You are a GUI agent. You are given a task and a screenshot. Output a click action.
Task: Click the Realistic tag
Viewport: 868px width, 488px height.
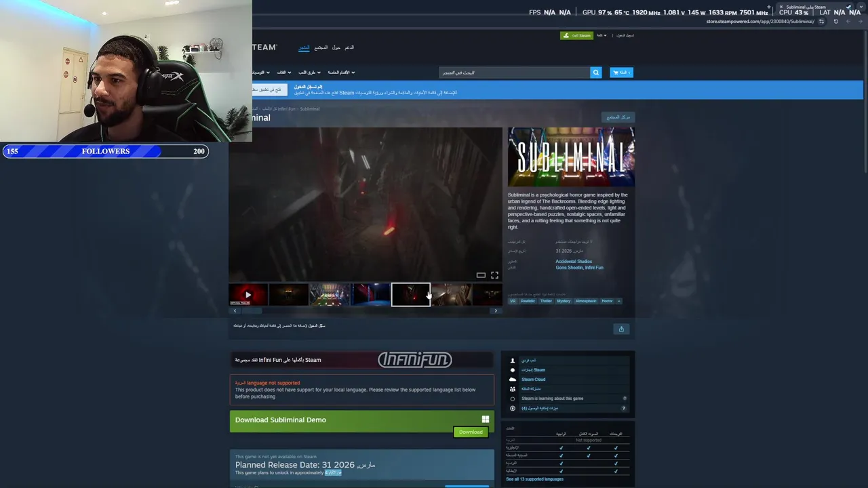point(528,301)
